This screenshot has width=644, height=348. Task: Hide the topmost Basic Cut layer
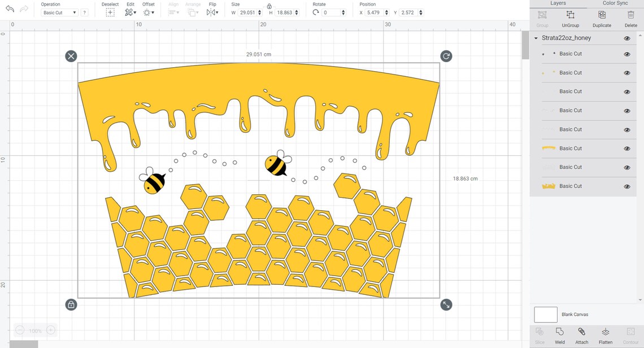pos(626,54)
